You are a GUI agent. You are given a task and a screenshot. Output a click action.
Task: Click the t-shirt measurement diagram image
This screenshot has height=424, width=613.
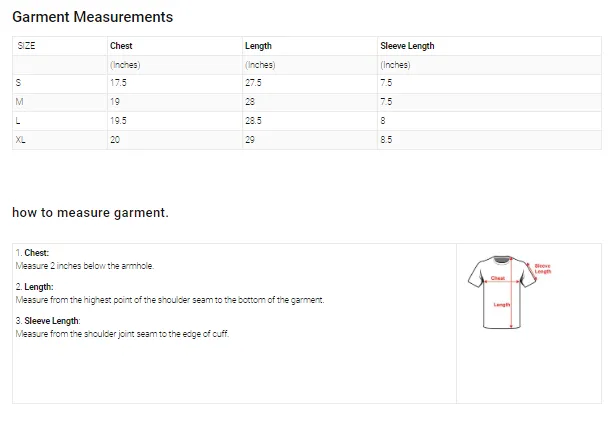pyautogui.click(x=509, y=292)
